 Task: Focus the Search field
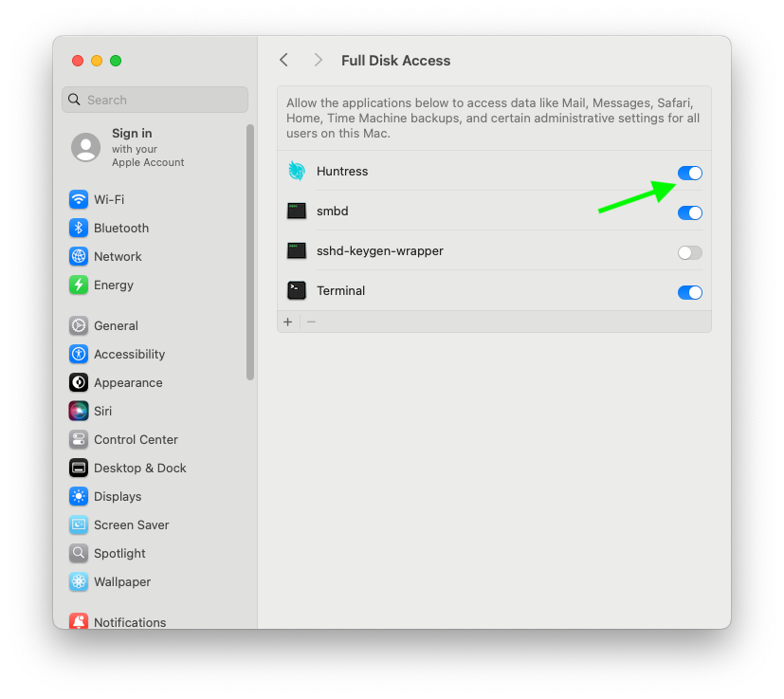tap(155, 100)
